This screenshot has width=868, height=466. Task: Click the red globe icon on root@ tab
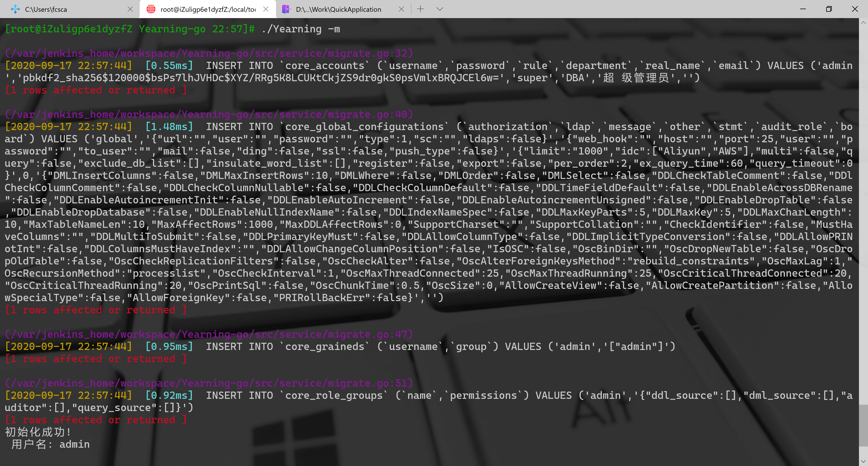151,9
